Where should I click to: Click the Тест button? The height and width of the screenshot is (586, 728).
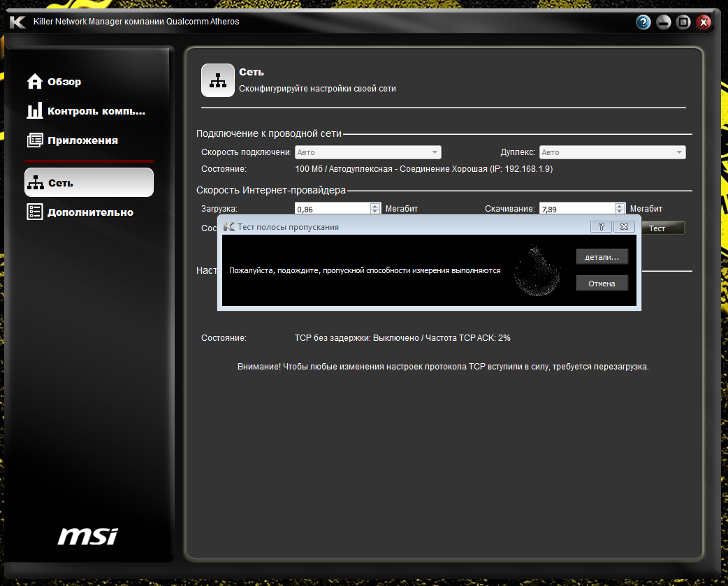click(663, 228)
